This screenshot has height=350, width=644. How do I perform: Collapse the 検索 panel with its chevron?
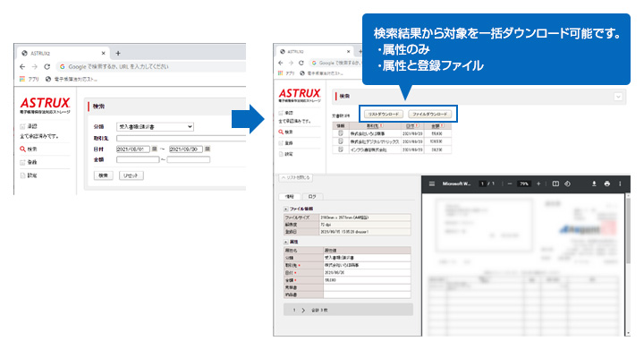point(618,97)
